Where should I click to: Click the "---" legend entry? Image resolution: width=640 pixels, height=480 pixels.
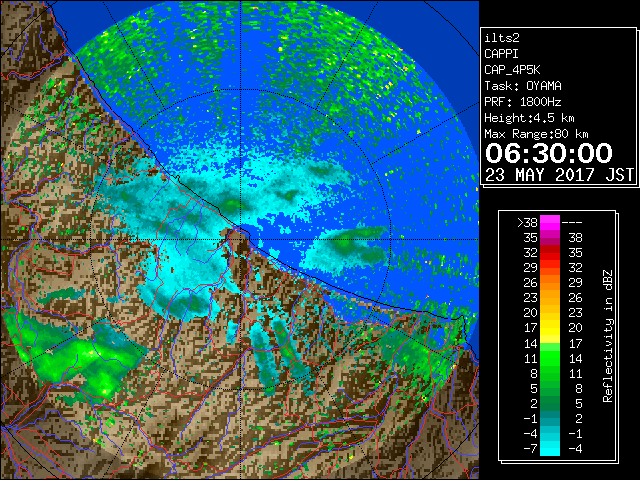pos(572,223)
